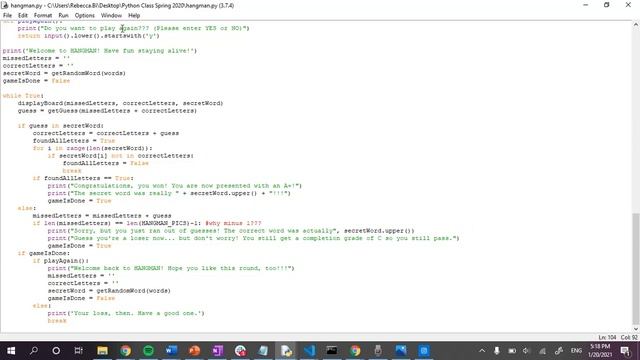
Task: Click the 'Sorry, but you just ran out' print line
Action: (x=231, y=231)
